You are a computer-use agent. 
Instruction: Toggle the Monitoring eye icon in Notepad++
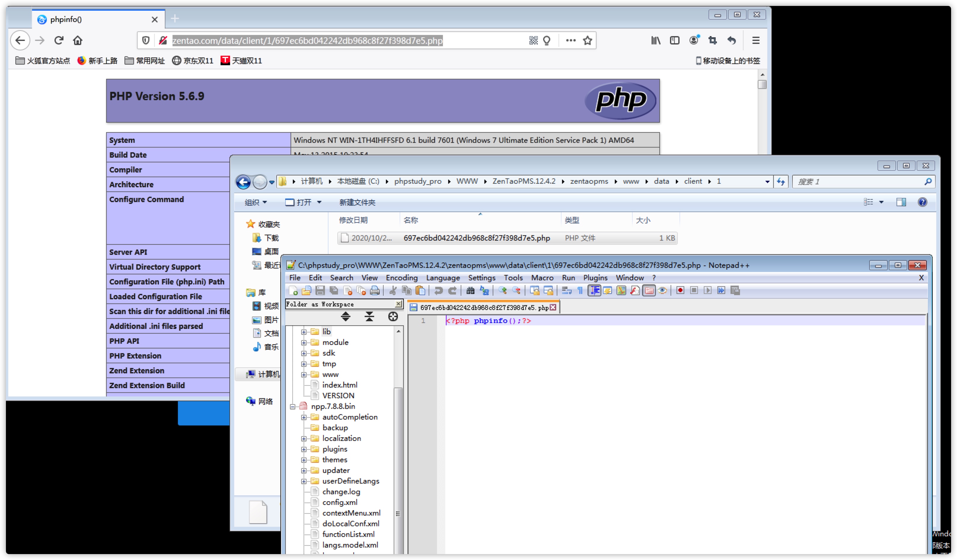[x=663, y=291]
